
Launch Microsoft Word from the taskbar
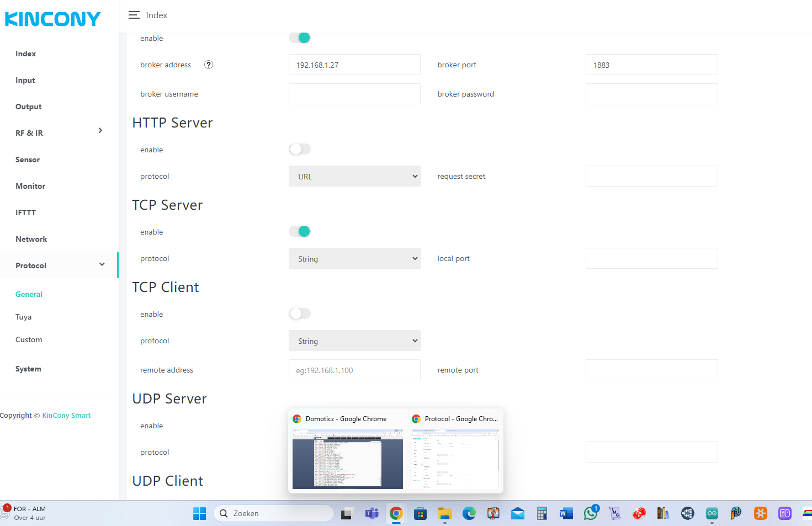click(566, 513)
